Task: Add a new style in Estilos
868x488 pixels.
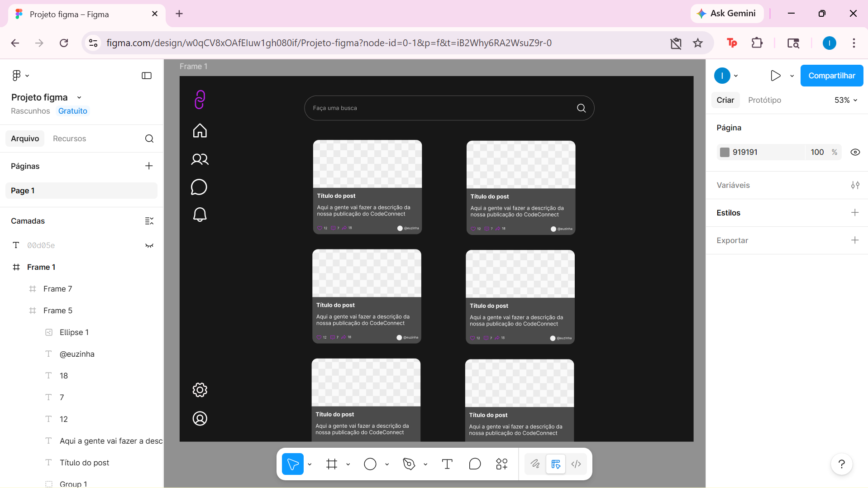Action: click(855, 213)
